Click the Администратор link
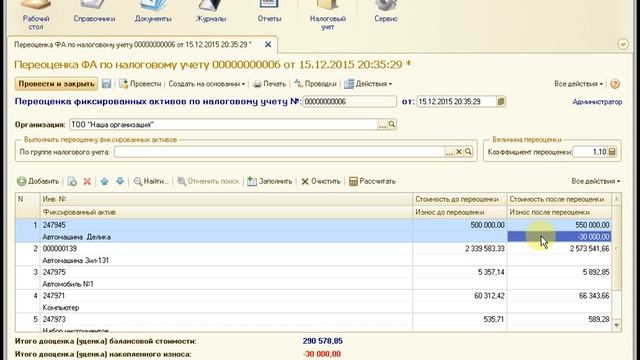This screenshot has width=640, height=360. point(597,102)
